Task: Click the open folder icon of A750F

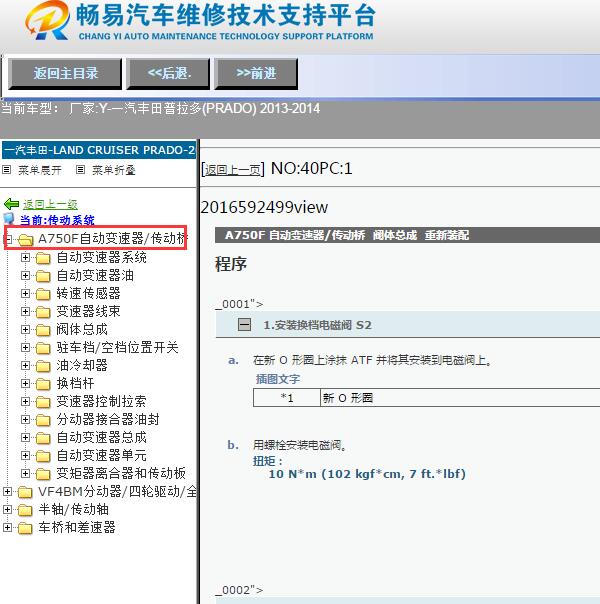Action: coord(25,240)
